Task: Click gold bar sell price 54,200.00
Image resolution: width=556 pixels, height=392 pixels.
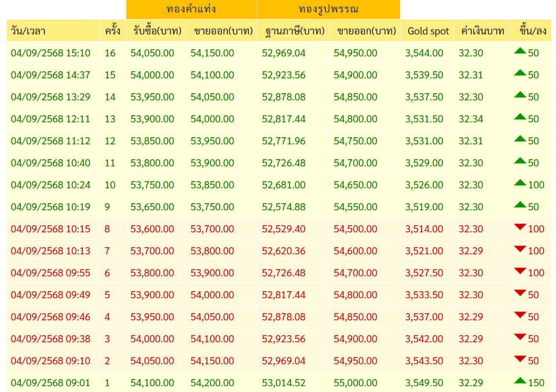Action: [212, 382]
